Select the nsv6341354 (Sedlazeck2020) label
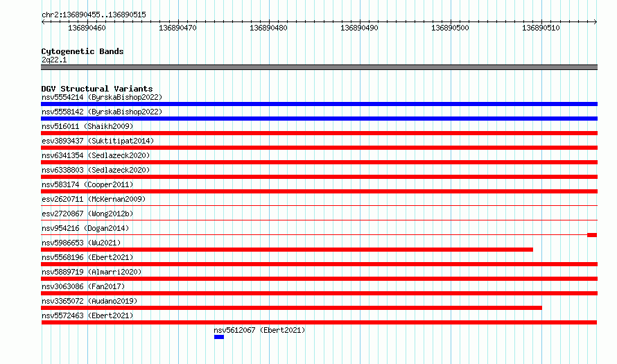This screenshot has width=617, height=364. pyautogui.click(x=96, y=155)
